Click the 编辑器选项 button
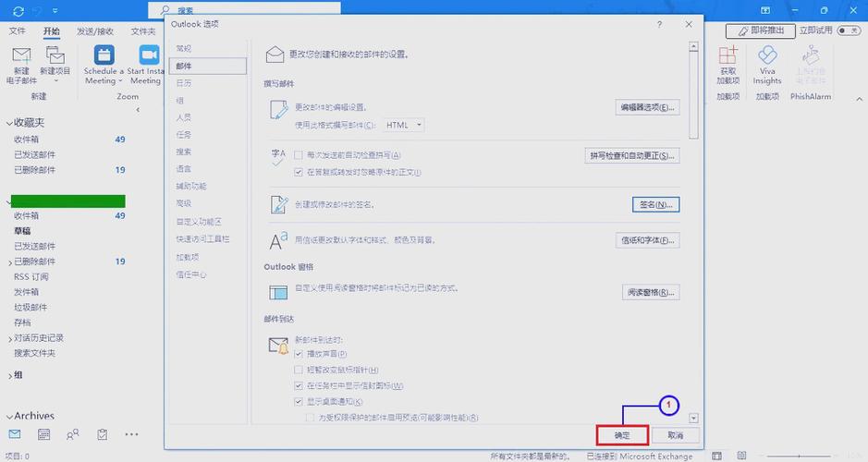This screenshot has height=462, width=868. [x=647, y=107]
